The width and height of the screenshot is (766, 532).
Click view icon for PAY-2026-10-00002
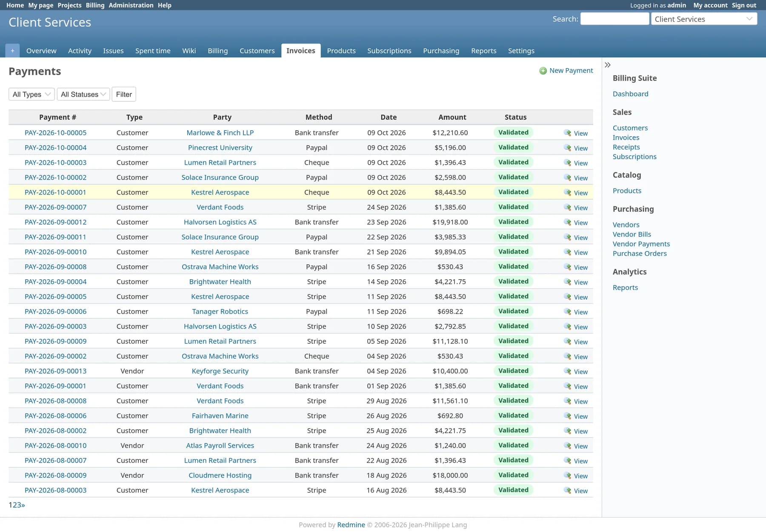(567, 177)
